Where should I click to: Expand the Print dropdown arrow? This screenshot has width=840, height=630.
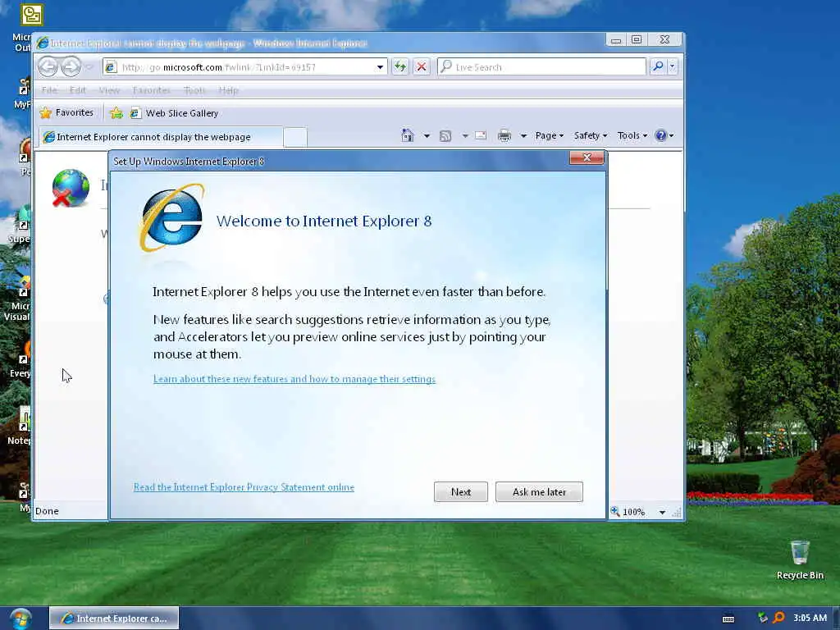(523, 136)
